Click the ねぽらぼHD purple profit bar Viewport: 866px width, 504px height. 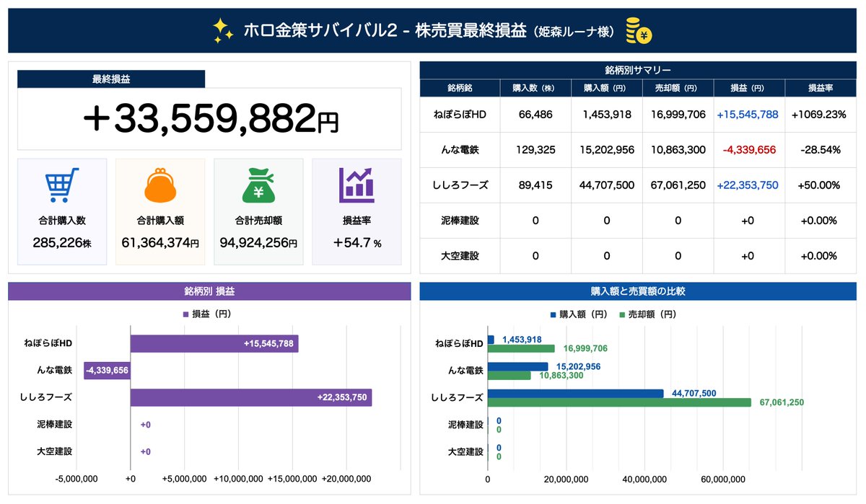[214, 344]
